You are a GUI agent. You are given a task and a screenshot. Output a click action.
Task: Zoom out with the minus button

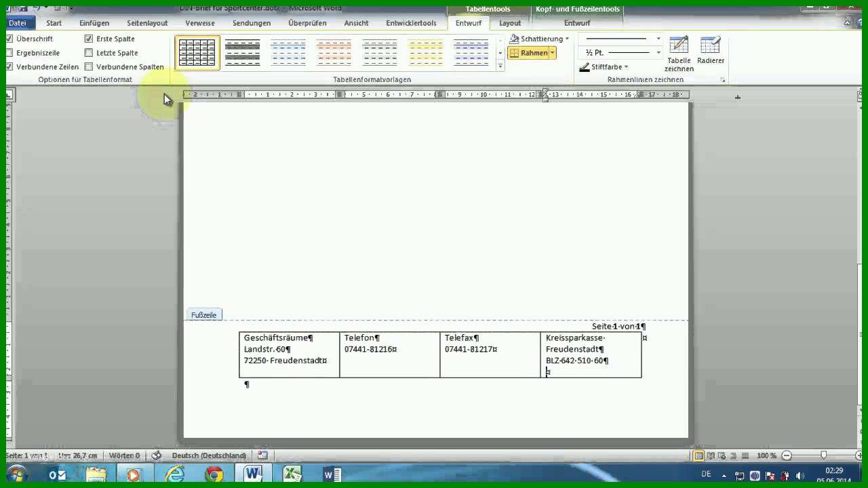787,455
